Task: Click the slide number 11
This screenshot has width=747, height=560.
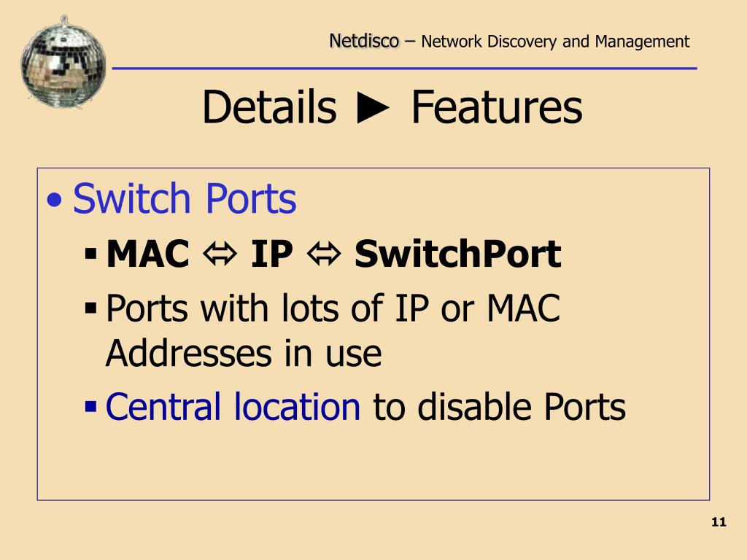Action: tap(719, 522)
